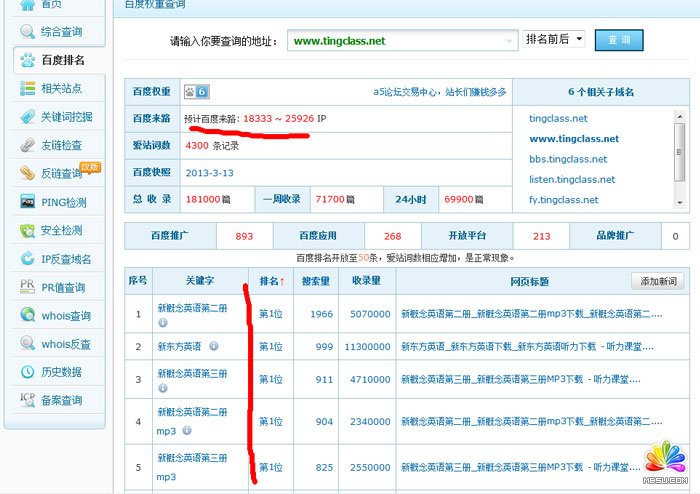700x494 pixels.
Task: Open the bbs.tingclass.net subdomain link
Action: click(568, 159)
